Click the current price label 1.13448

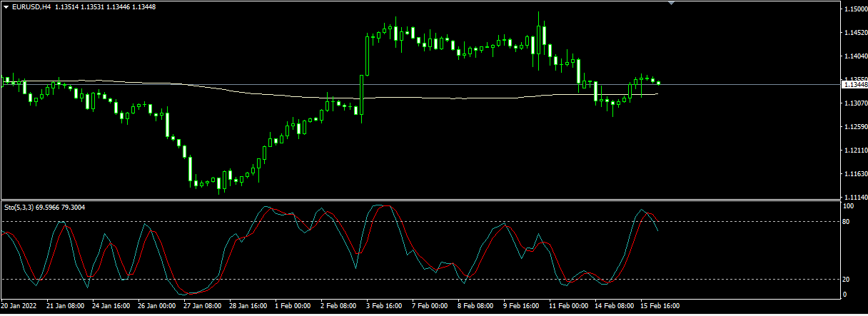pyautogui.click(x=854, y=84)
